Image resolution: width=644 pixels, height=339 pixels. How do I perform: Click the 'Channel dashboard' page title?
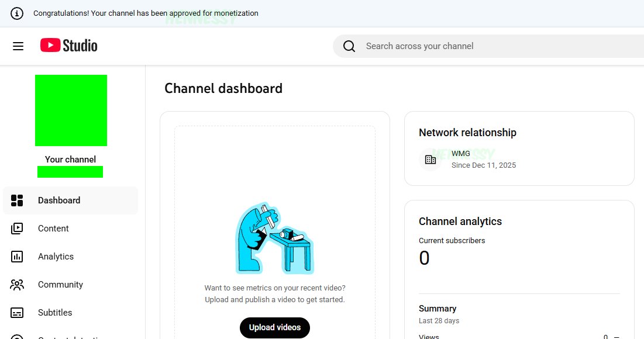pyautogui.click(x=223, y=88)
